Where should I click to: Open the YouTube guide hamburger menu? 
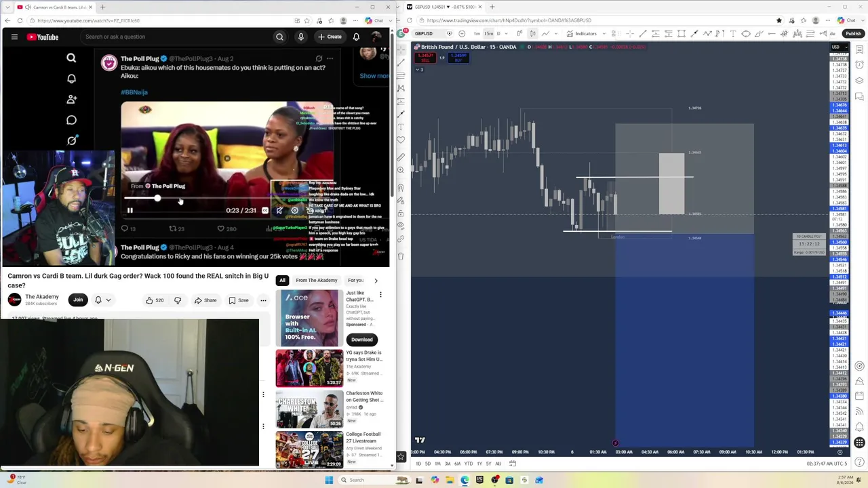(14, 37)
